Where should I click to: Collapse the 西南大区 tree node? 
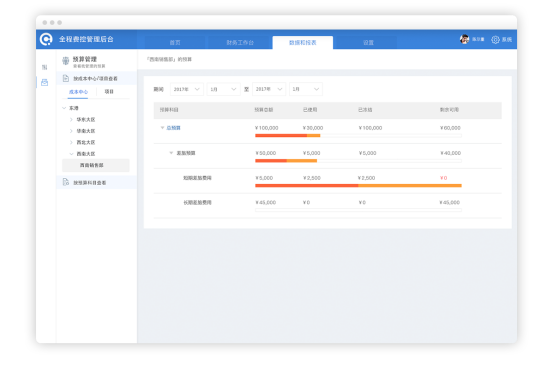pyautogui.click(x=71, y=154)
